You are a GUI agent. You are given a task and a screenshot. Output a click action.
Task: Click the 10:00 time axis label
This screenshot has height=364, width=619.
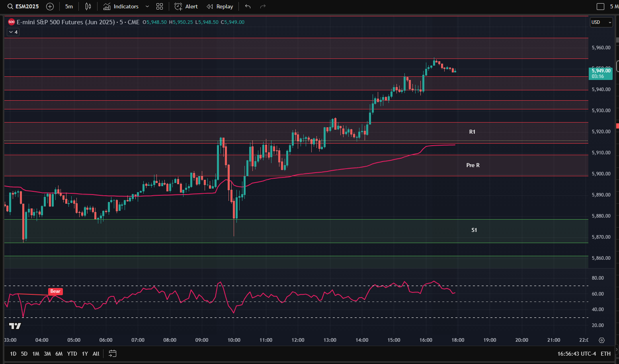234,340
